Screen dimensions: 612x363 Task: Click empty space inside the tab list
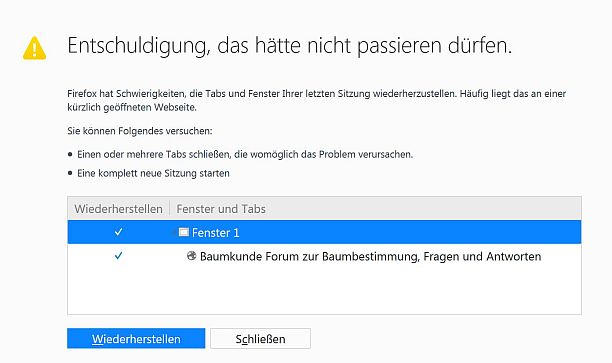tap(324, 291)
